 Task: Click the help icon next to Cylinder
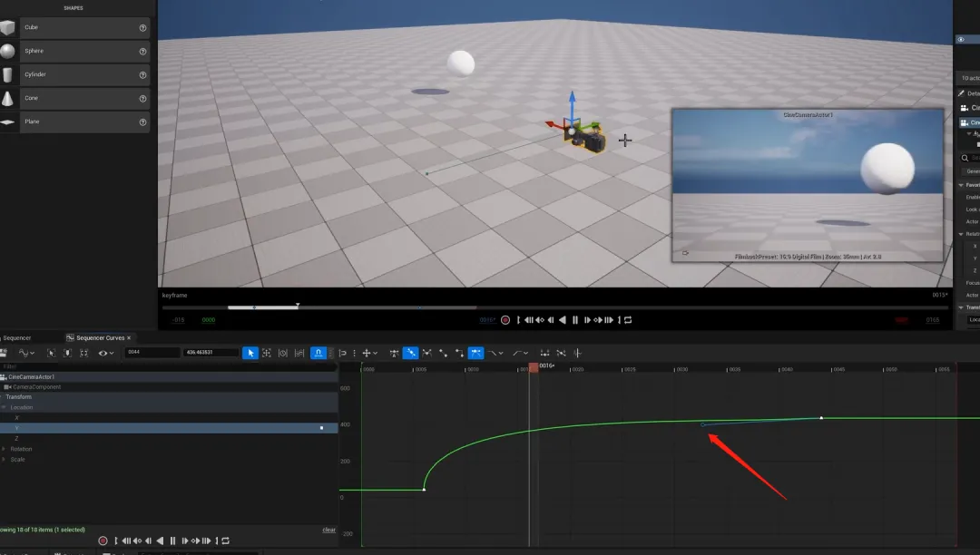(142, 74)
